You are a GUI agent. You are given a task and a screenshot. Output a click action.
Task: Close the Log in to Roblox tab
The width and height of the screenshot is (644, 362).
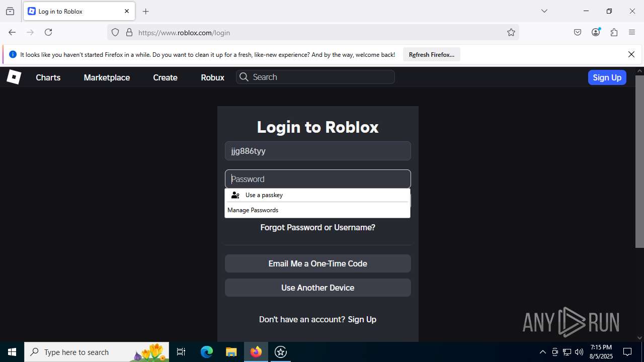(127, 11)
